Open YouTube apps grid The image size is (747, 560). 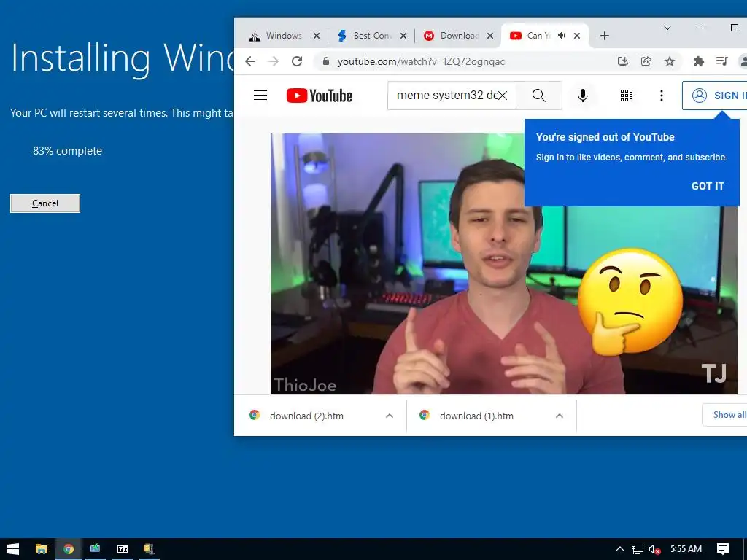tap(627, 96)
